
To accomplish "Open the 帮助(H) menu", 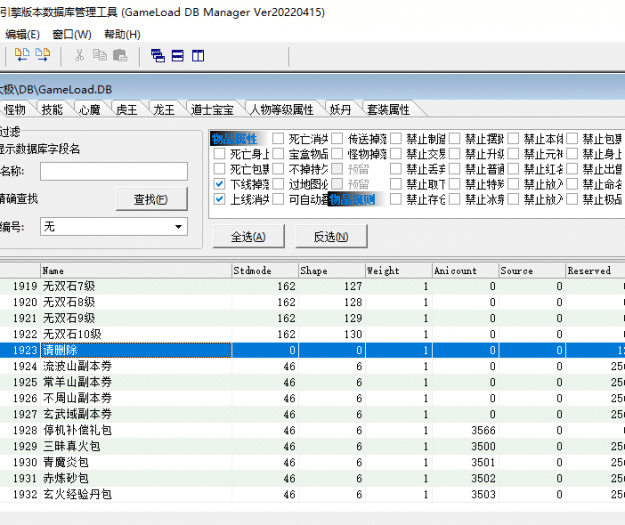I will pos(122,34).
